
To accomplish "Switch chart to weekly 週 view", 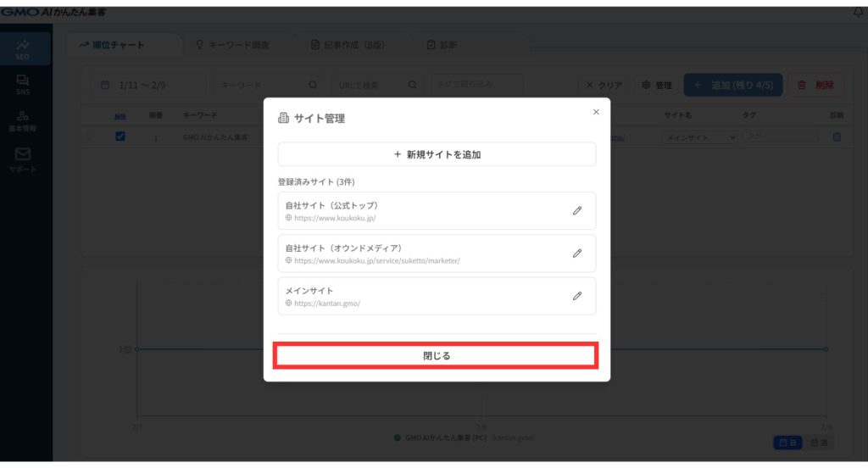I will tap(818, 443).
